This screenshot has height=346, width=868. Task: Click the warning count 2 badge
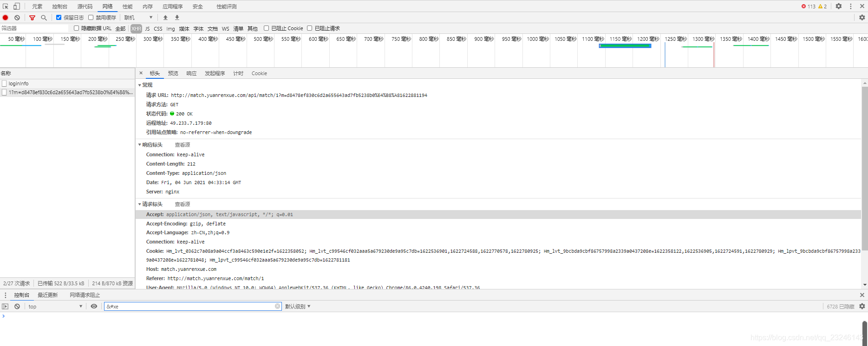point(822,6)
